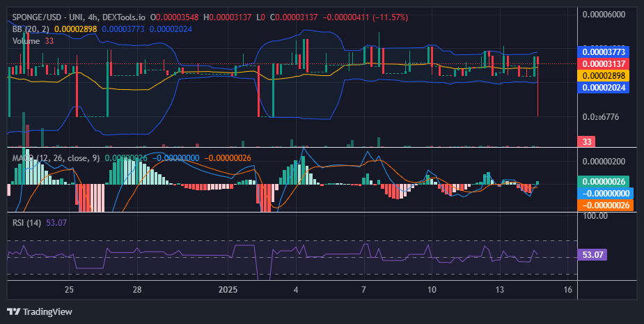
Task: Click the 0.00002024 lower band price tag
Action: click(x=604, y=87)
